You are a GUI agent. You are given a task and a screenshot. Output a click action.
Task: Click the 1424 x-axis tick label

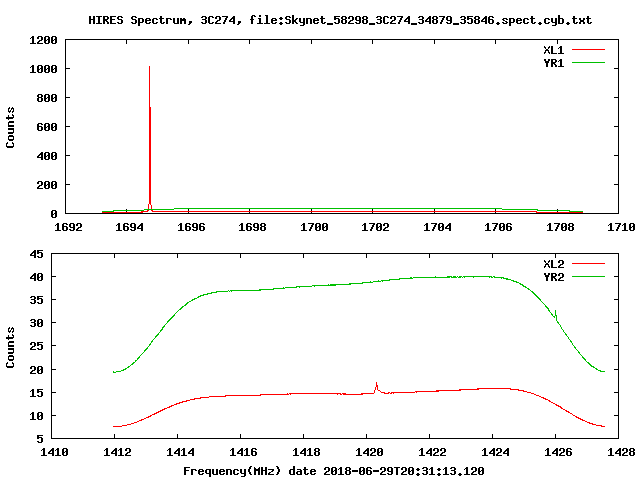click(x=495, y=452)
